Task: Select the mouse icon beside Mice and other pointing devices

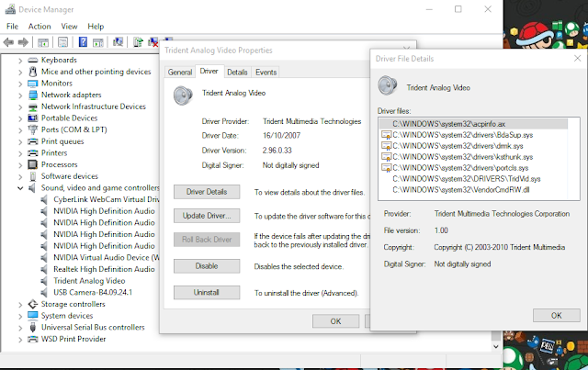Action: [33, 72]
